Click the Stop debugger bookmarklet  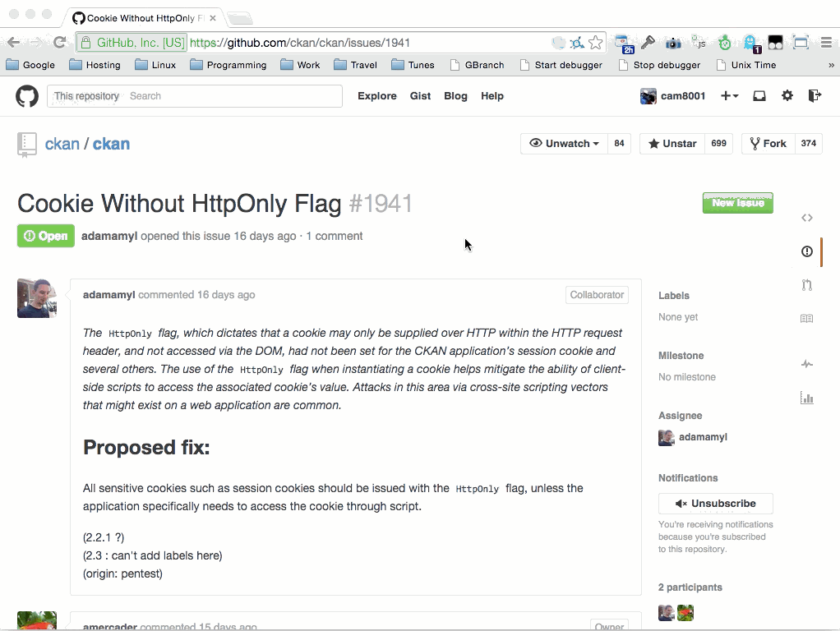point(659,65)
